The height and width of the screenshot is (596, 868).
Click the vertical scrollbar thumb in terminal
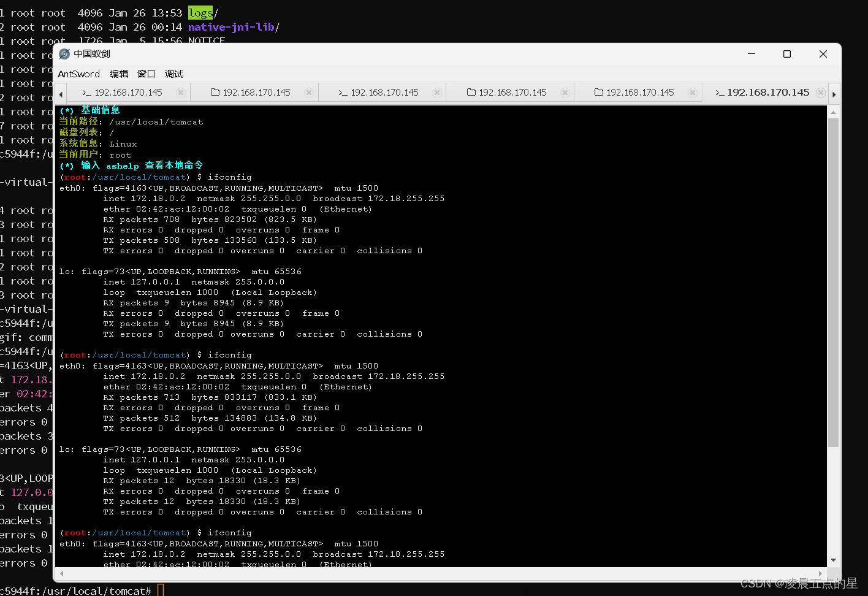click(833, 283)
